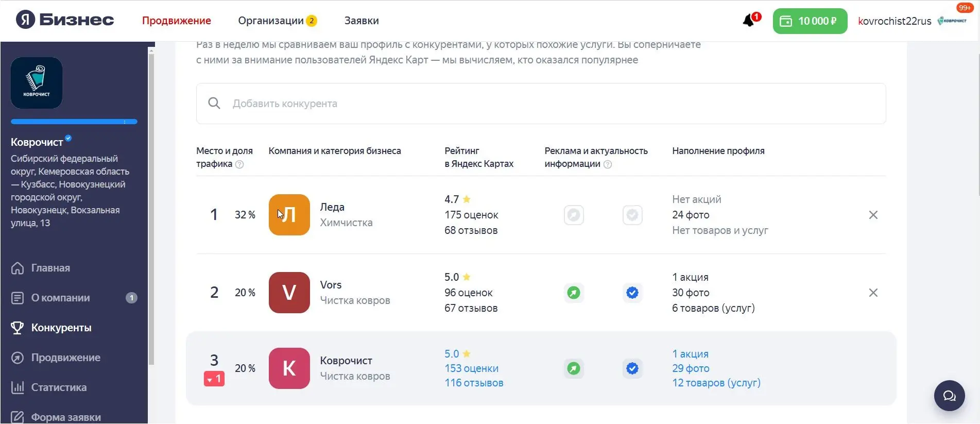The height and width of the screenshot is (424, 980).
Task: Click blue verified badge in Коврочист row
Action: point(632,368)
